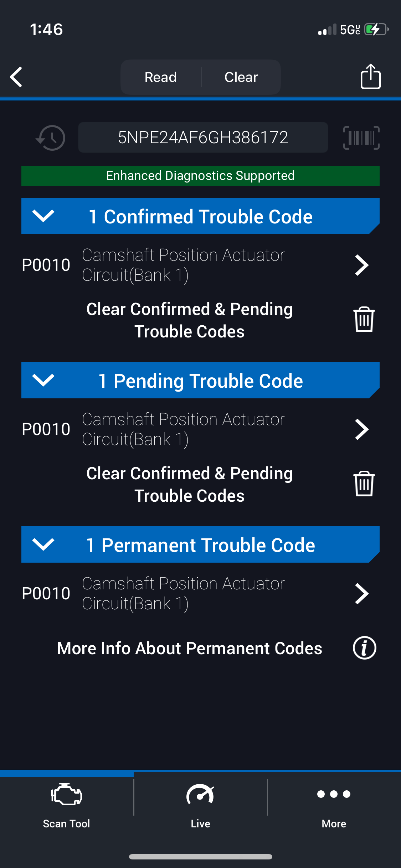Tap the permanent codes info icon

[x=364, y=648]
